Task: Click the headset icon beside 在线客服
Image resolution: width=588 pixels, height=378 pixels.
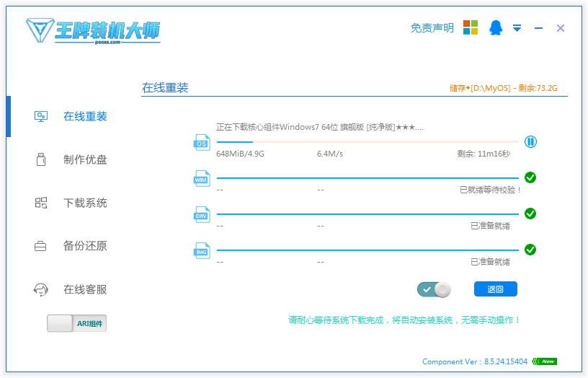Action: (x=41, y=289)
